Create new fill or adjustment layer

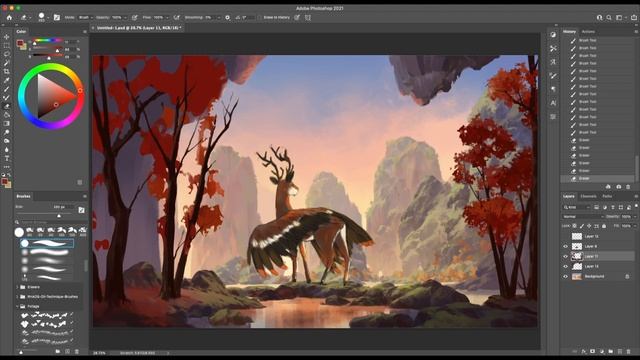[602, 351]
